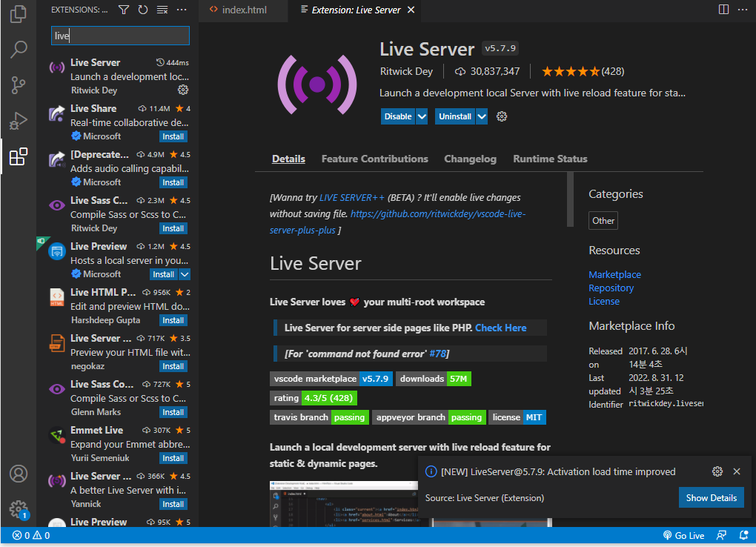
Task: Open editor more actions ellipsis
Action: [743, 10]
